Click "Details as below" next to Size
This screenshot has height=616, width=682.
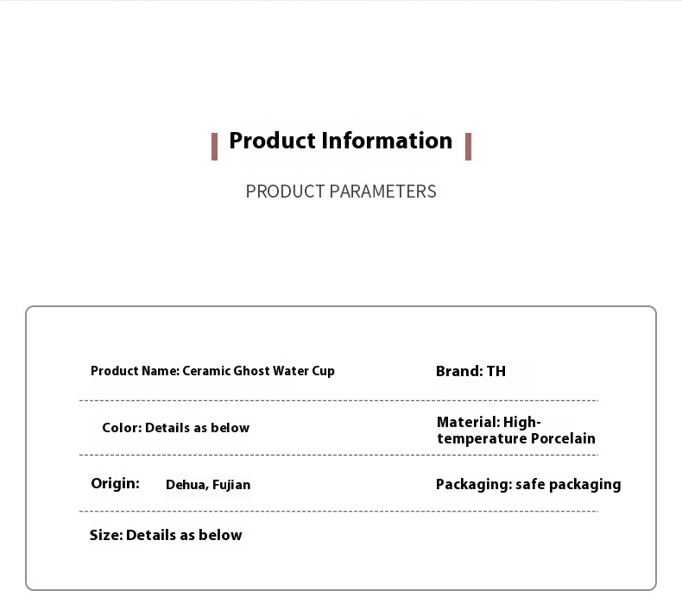184,535
